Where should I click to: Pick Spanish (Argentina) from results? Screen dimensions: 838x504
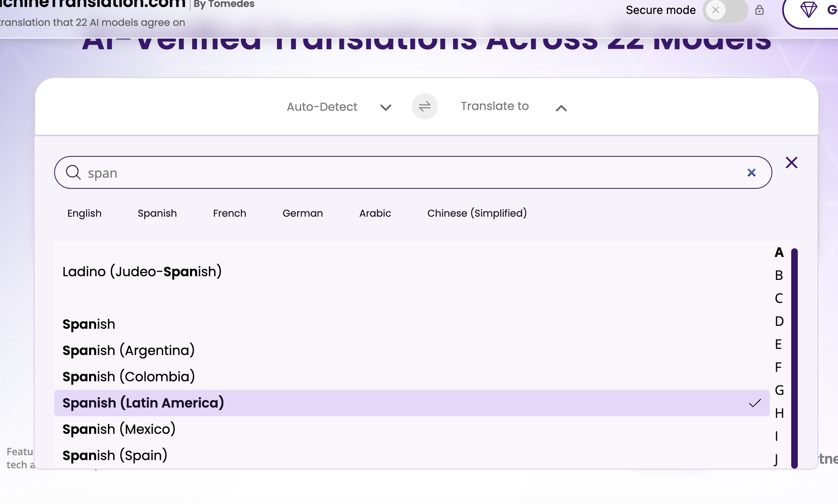click(x=128, y=351)
